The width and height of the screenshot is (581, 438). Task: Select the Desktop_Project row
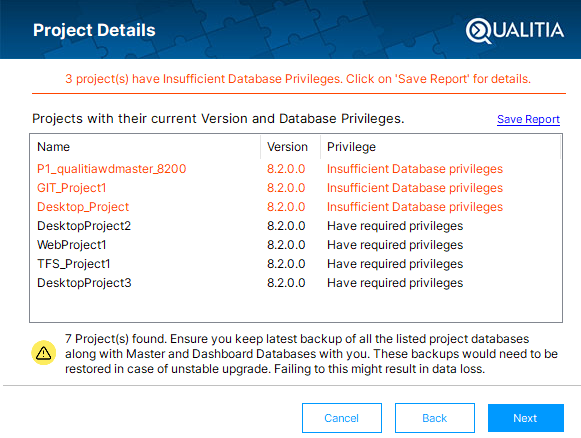pos(296,207)
